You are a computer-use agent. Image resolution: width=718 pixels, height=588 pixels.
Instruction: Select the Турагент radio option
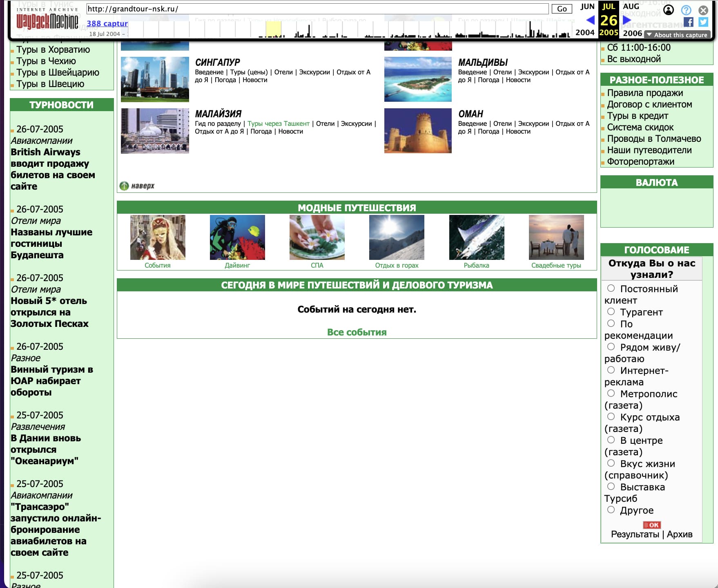click(x=611, y=312)
